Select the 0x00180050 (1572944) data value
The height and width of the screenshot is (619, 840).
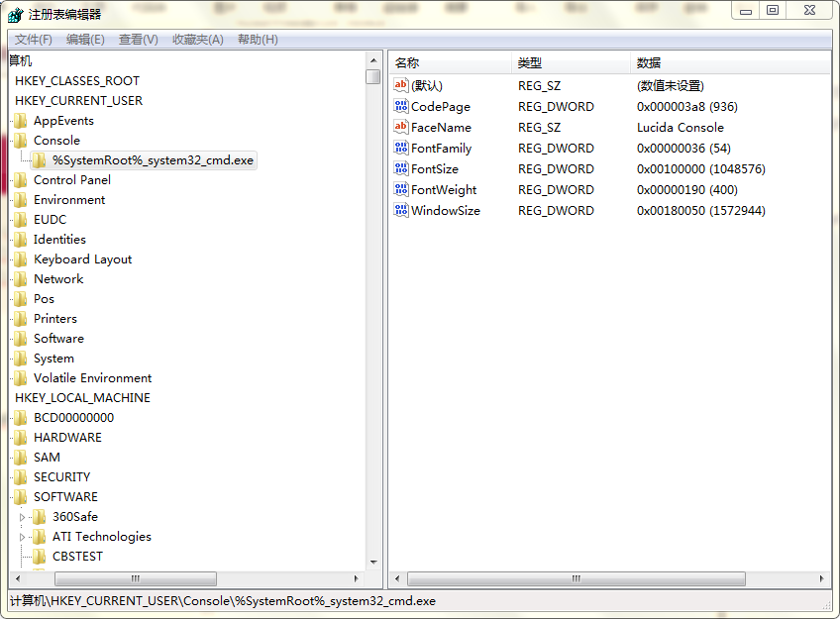point(701,210)
